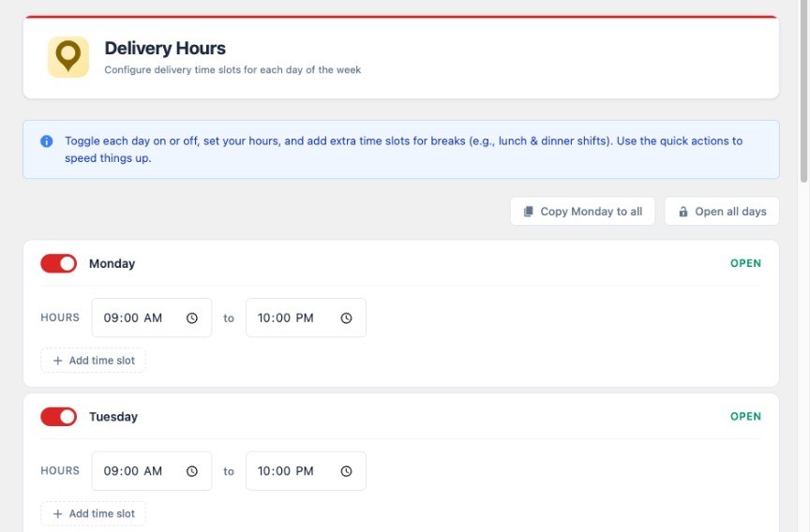Toggle Monday delivery off

click(x=58, y=263)
